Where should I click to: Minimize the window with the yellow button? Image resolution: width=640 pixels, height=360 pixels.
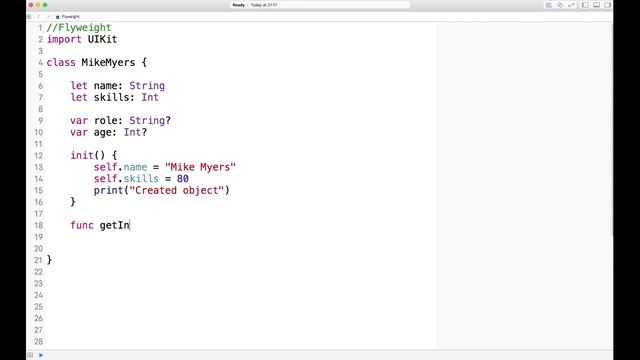(x=38, y=5)
